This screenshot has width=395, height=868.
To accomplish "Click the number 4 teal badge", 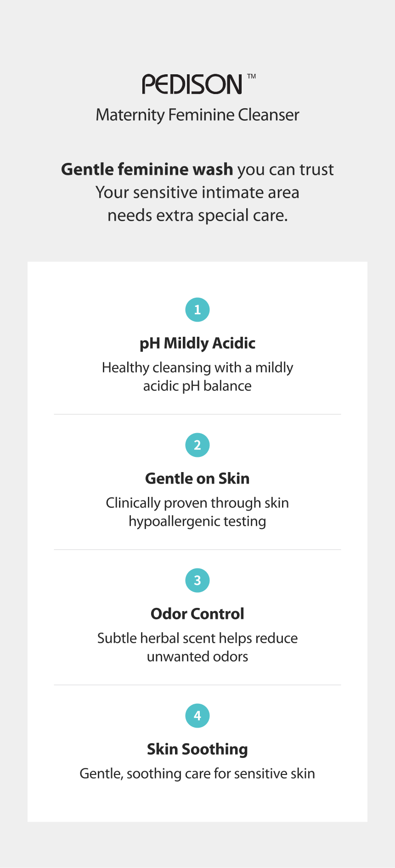I will tap(197, 716).
